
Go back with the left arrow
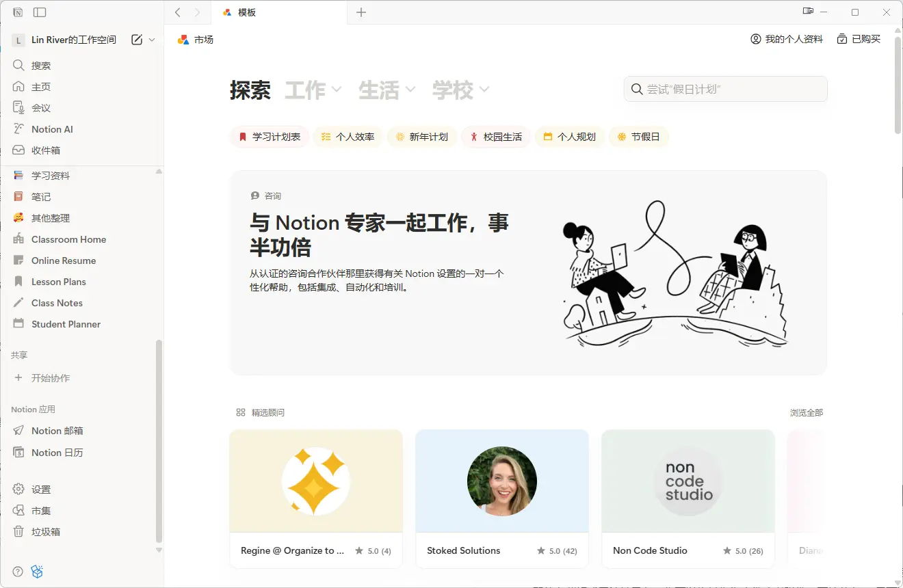pyautogui.click(x=178, y=12)
